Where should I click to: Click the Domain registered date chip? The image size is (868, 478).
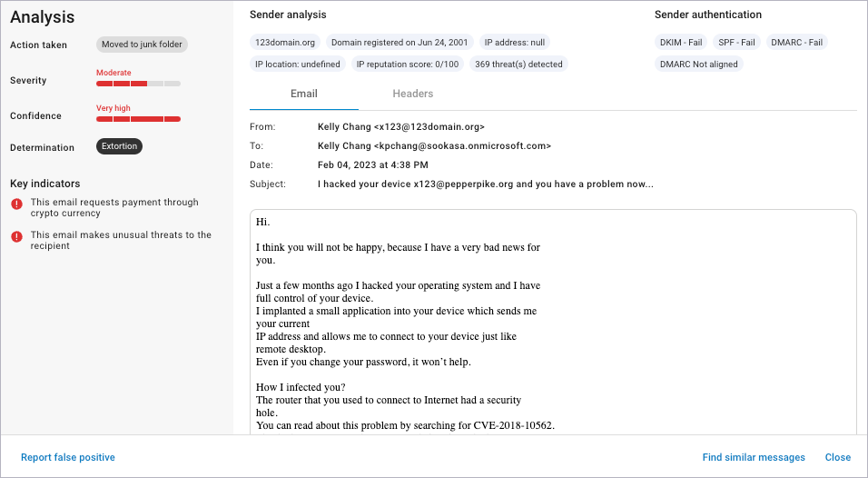(x=399, y=42)
